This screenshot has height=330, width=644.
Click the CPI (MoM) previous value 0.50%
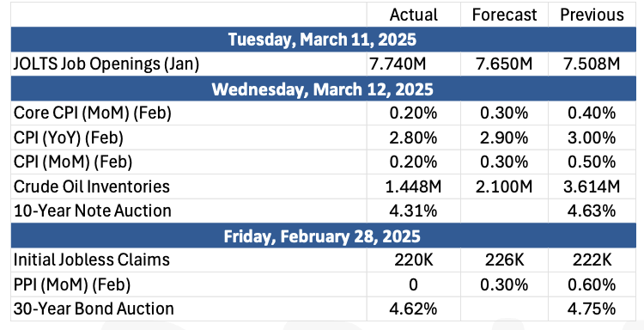[x=592, y=162]
